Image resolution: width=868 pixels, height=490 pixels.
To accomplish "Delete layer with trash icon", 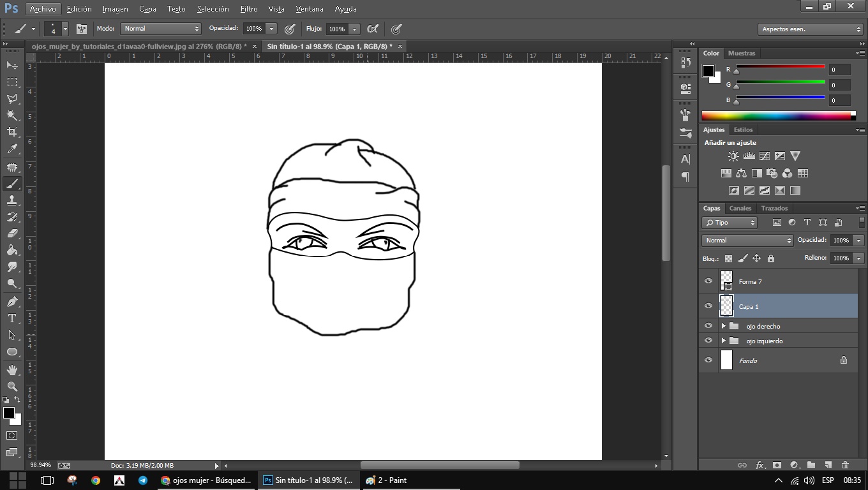I will click(845, 465).
